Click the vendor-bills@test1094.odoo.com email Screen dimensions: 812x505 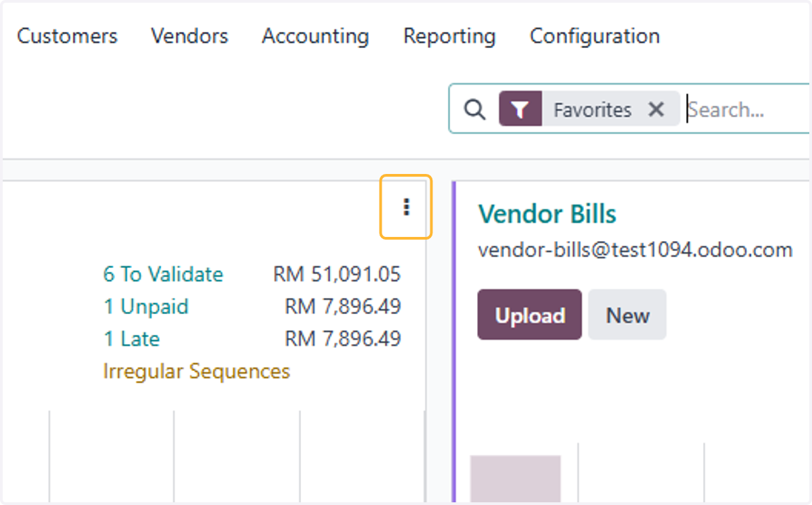635,250
